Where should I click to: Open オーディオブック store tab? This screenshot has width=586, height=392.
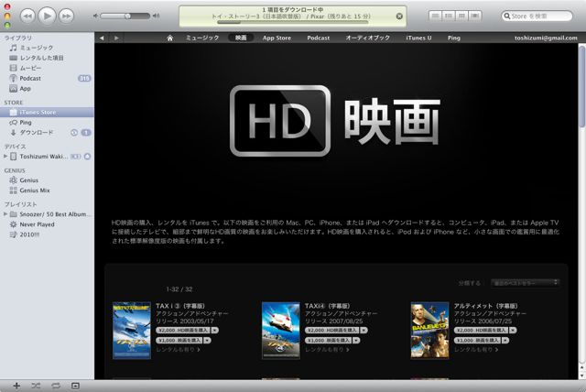[x=368, y=38]
